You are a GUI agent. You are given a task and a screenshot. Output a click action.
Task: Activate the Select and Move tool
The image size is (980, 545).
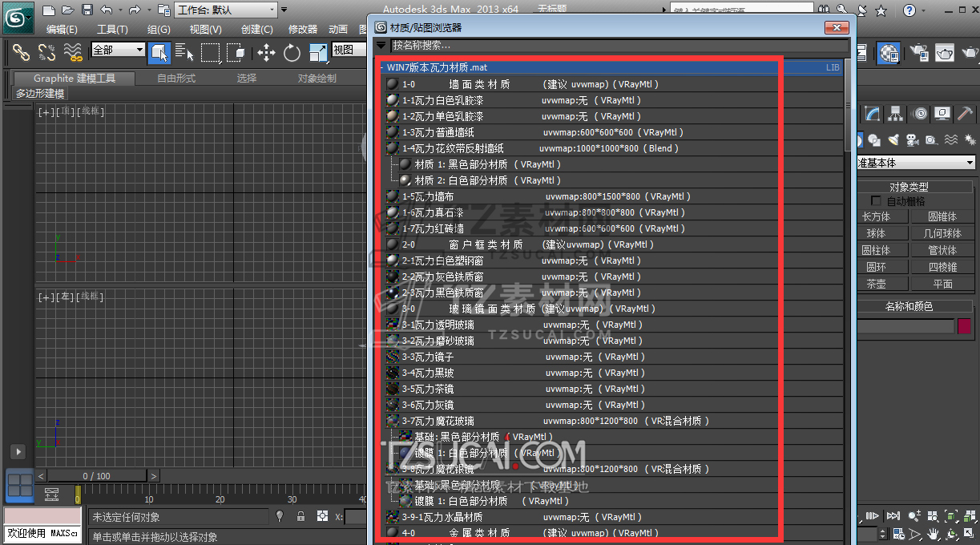click(266, 53)
